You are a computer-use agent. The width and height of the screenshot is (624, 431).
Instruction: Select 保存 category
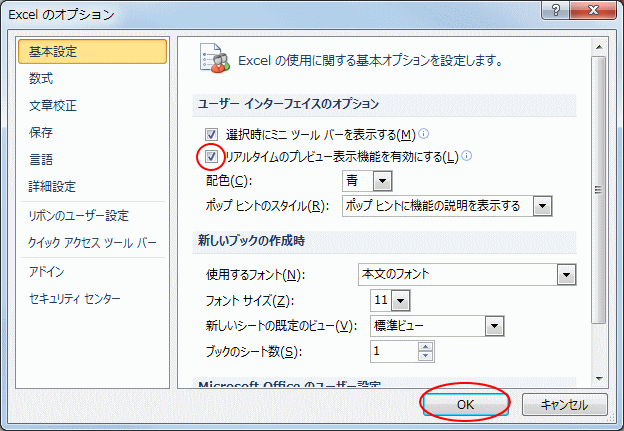pyautogui.click(x=92, y=133)
